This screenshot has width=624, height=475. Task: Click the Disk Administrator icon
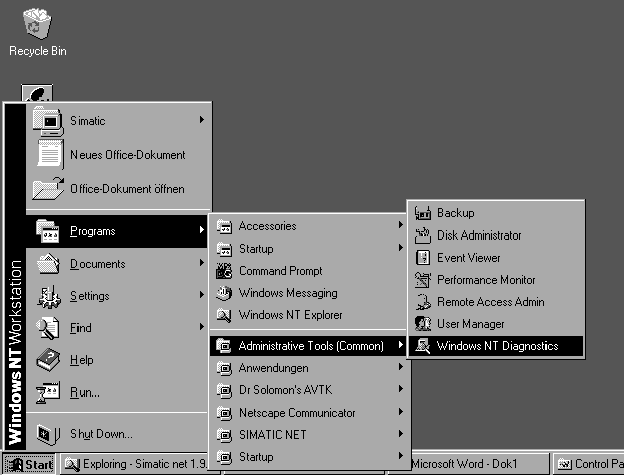423,236
